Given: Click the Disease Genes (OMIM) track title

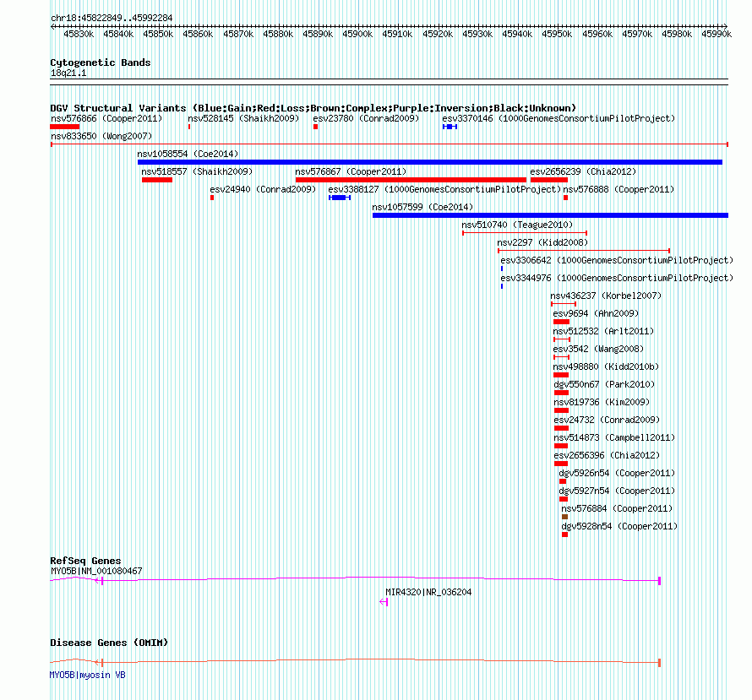Looking at the screenshot, I should 109,643.
